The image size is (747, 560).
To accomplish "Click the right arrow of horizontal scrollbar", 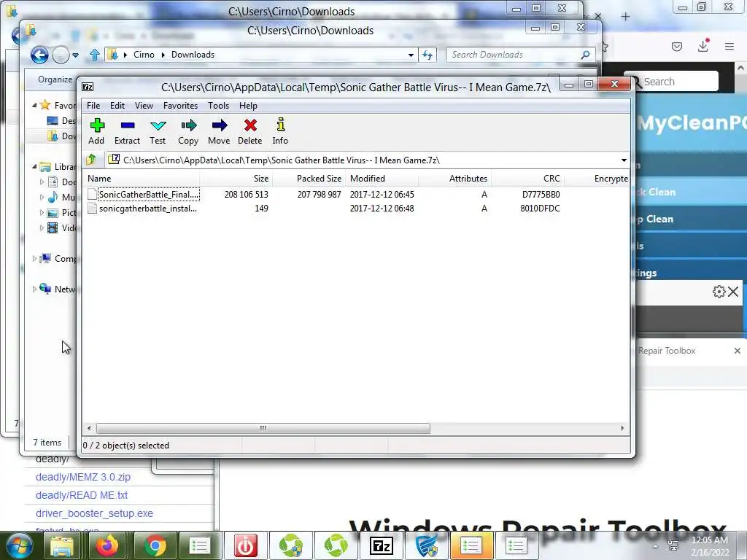I will (x=622, y=428).
